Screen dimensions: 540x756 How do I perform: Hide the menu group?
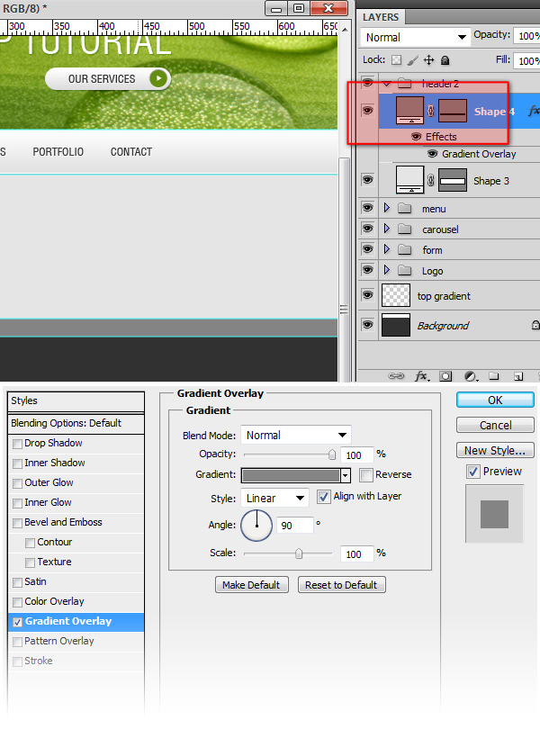[x=367, y=208]
